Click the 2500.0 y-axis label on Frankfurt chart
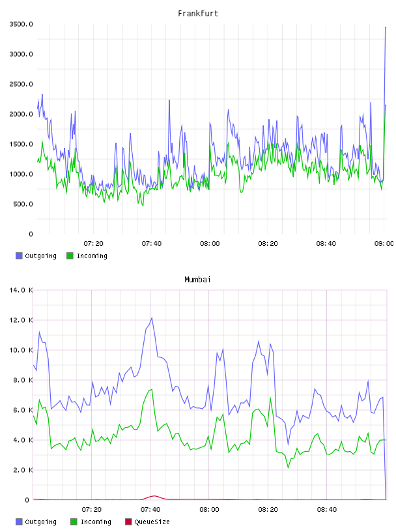The width and height of the screenshot is (396, 532). click(21, 84)
